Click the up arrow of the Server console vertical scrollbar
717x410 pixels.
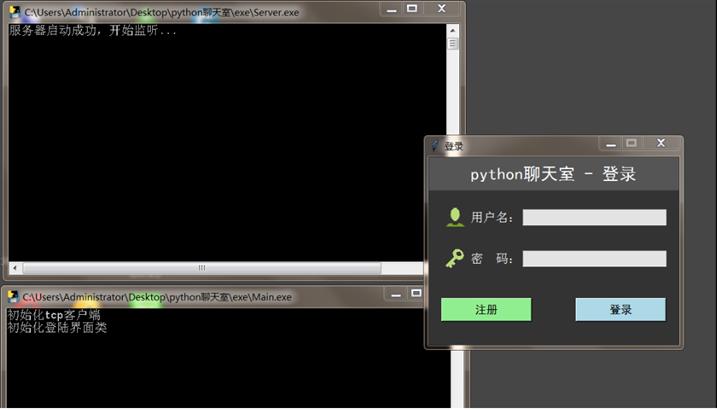(x=453, y=30)
